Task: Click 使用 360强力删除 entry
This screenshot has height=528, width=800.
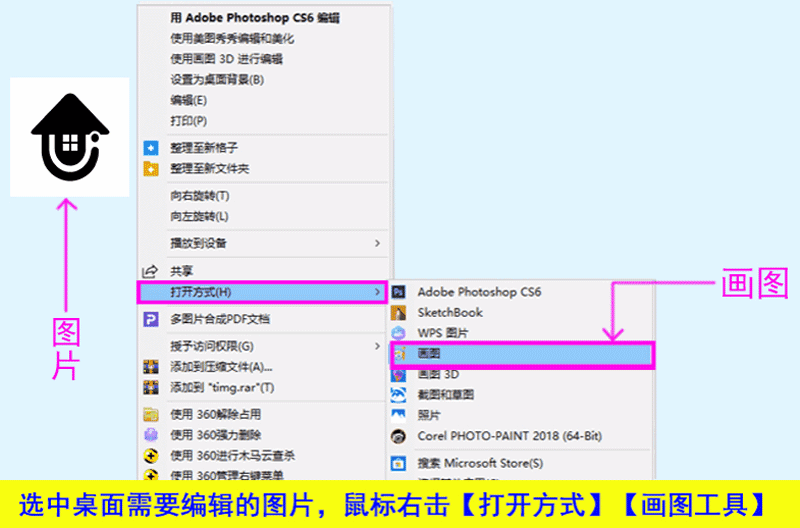Action: [x=215, y=434]
